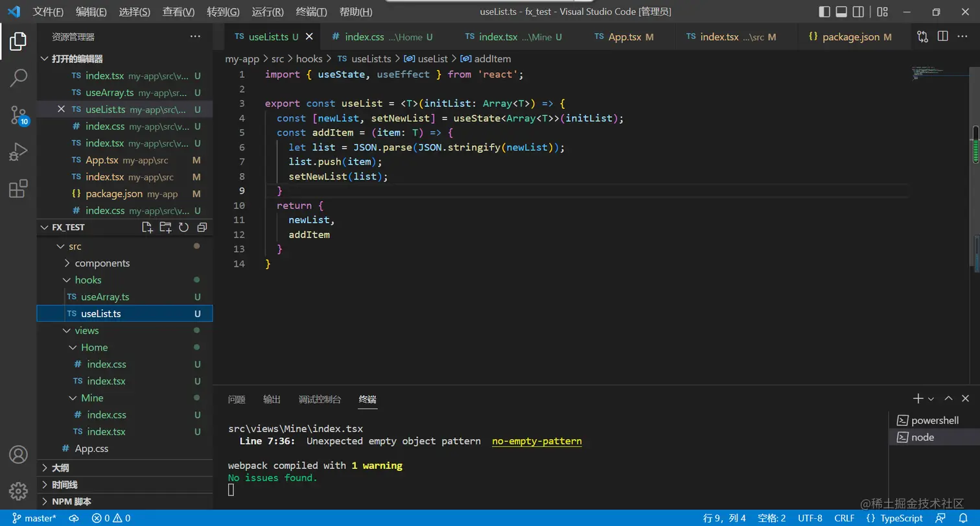Screen dimensions: 980x526
Task: Toggle primary sidebar layout button
Action: click(824, 12)
